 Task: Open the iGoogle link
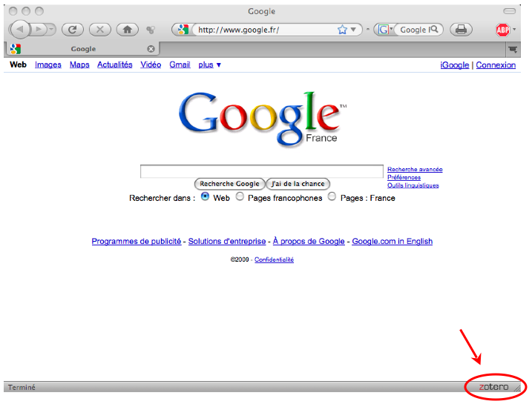455,64
